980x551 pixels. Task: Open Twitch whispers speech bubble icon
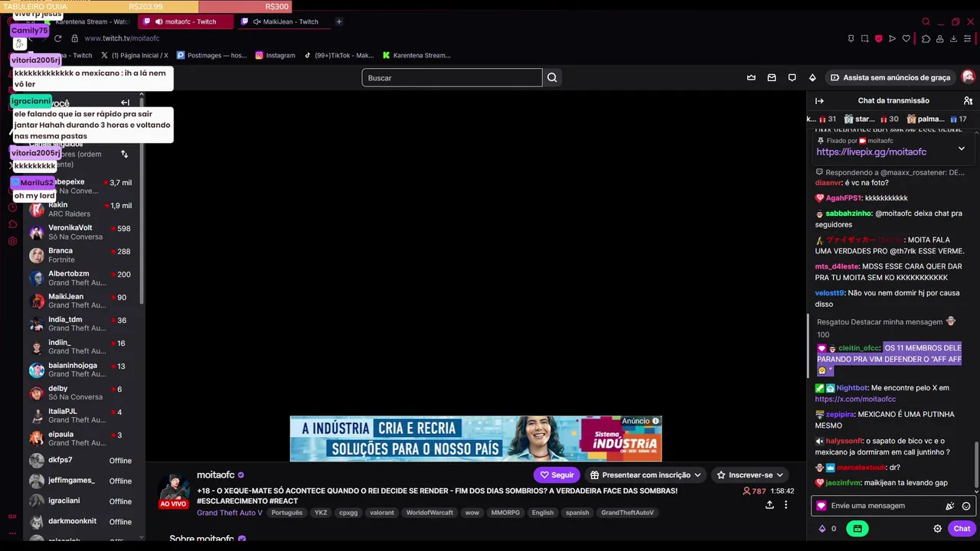click(792, 77)
